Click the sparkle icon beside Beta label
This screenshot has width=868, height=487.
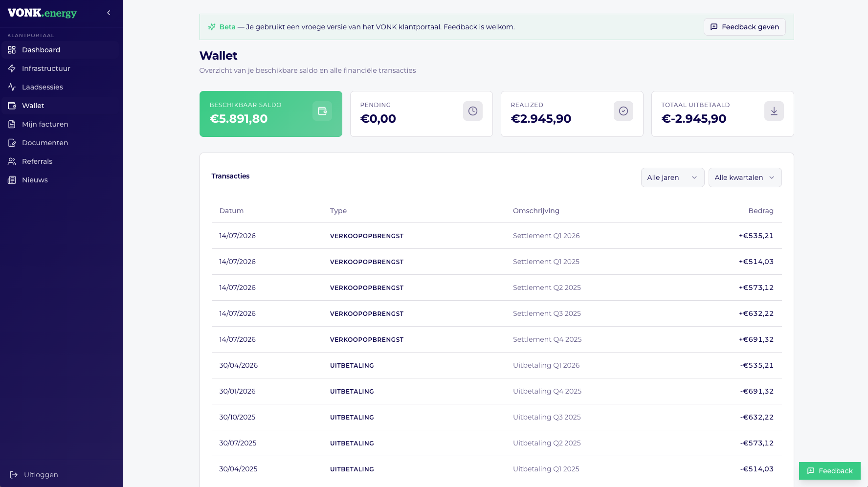click(x=212, y=27)
